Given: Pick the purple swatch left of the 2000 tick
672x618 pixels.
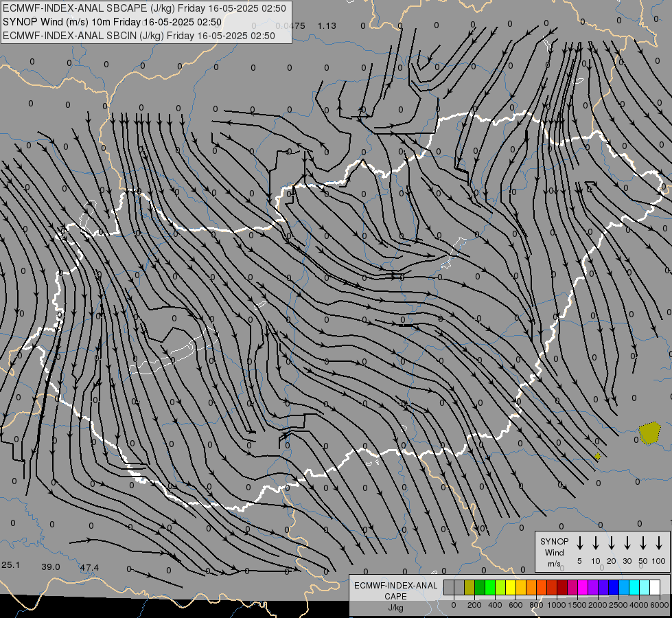Looking at the screenshot, I should pyautogui.click(x=593, y=587).
